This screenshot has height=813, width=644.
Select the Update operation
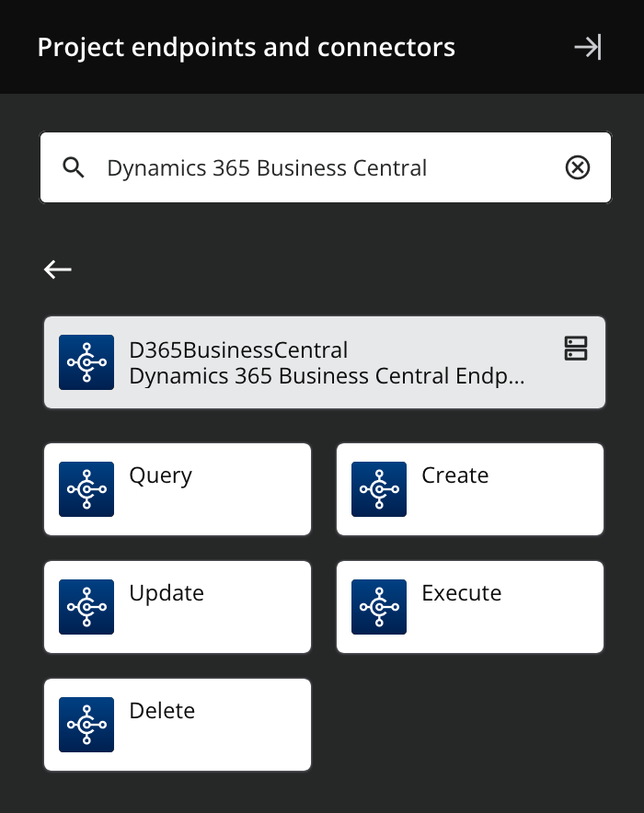click(x=177, y=607)
